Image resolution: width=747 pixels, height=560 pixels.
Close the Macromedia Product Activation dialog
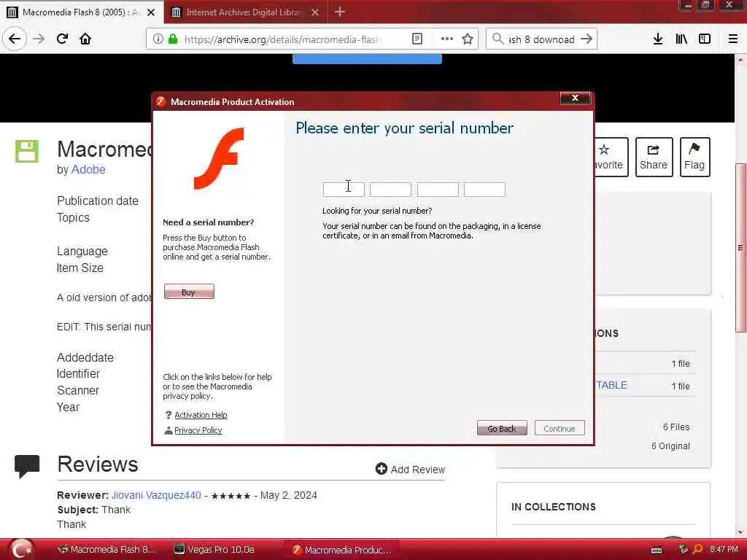click(575, 98)
